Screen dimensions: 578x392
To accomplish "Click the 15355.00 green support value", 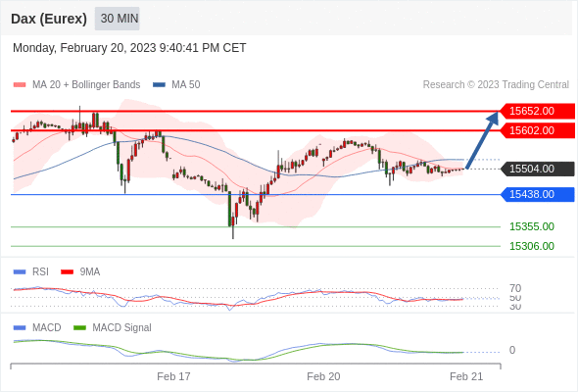I will click(x=532, y=226).
